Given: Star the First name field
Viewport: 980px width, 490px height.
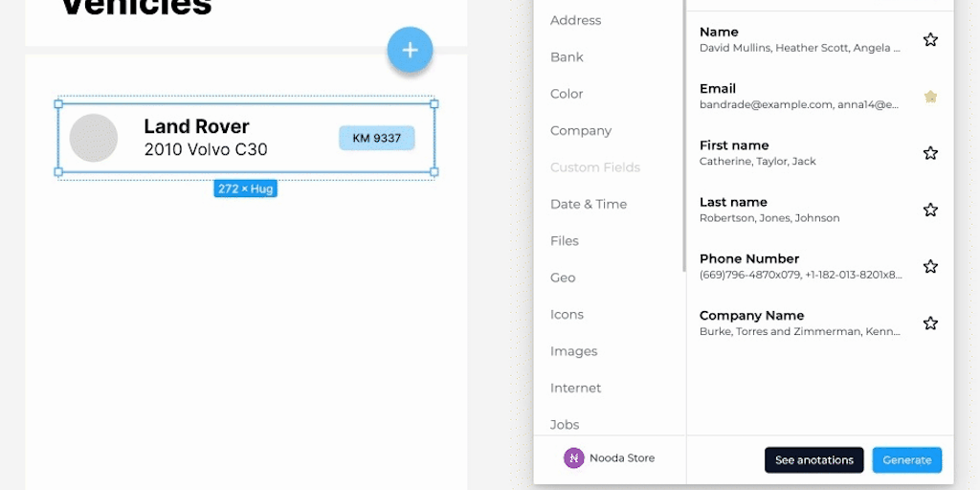Looking at the screenshot, I should pos(930,153).
